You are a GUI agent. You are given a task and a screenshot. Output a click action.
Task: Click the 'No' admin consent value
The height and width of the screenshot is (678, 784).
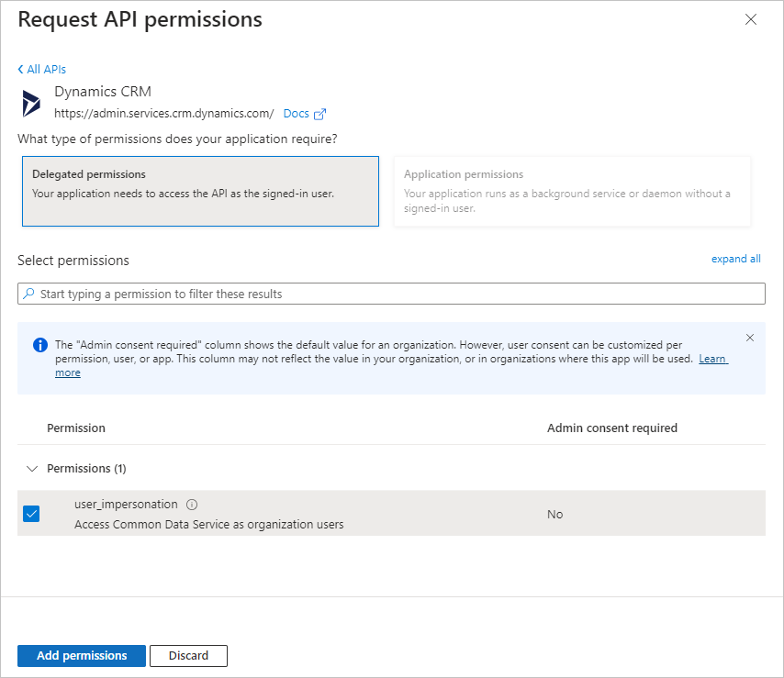click(x=555, y=514)
